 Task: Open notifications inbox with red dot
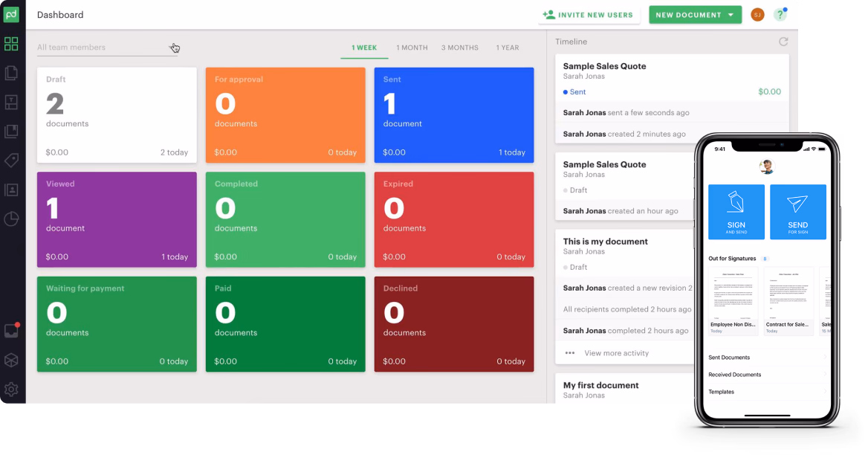pyautogui.click(x=11, y=331)
